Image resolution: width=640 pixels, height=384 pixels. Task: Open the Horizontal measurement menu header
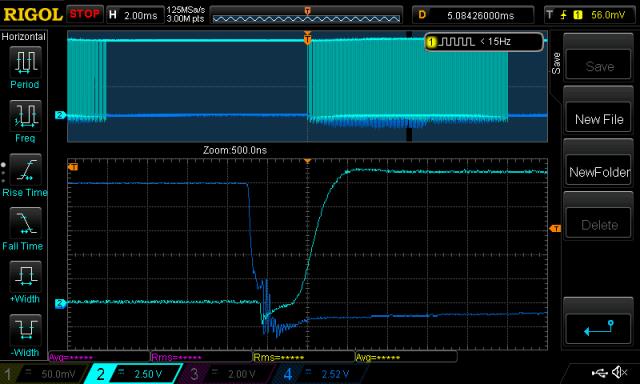24,37
